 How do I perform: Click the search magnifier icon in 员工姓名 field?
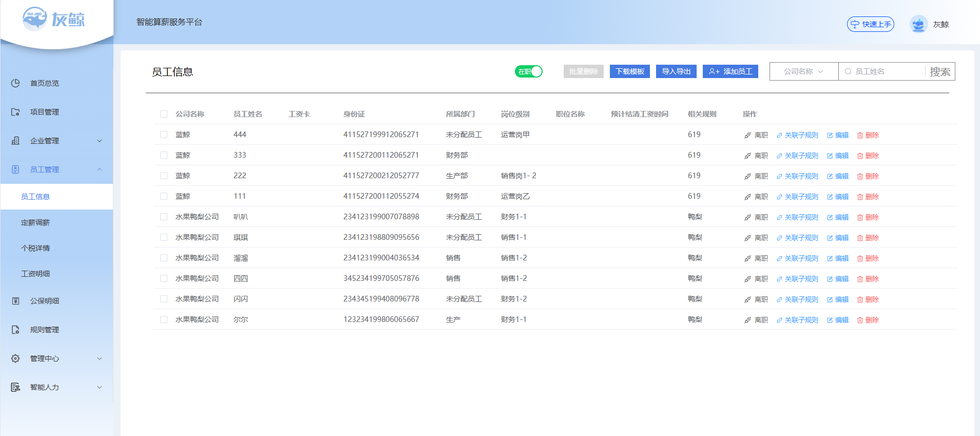[848, 72]
